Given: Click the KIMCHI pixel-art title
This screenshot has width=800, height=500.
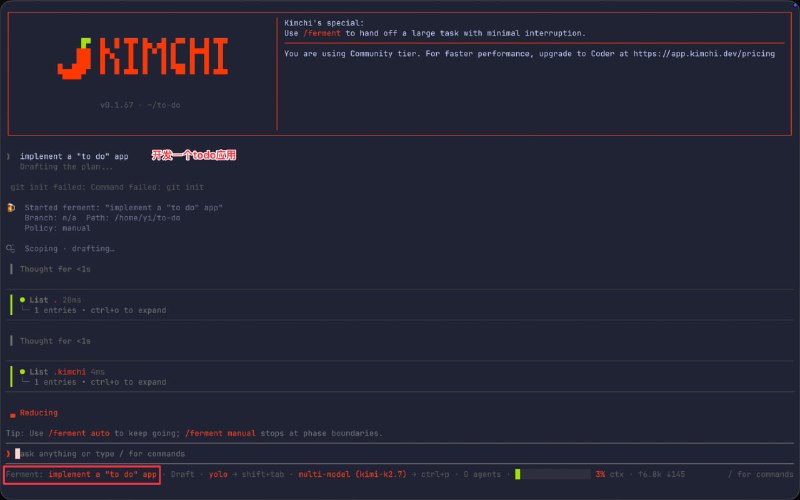Looking at the screenshot, I should click(163, 58).
